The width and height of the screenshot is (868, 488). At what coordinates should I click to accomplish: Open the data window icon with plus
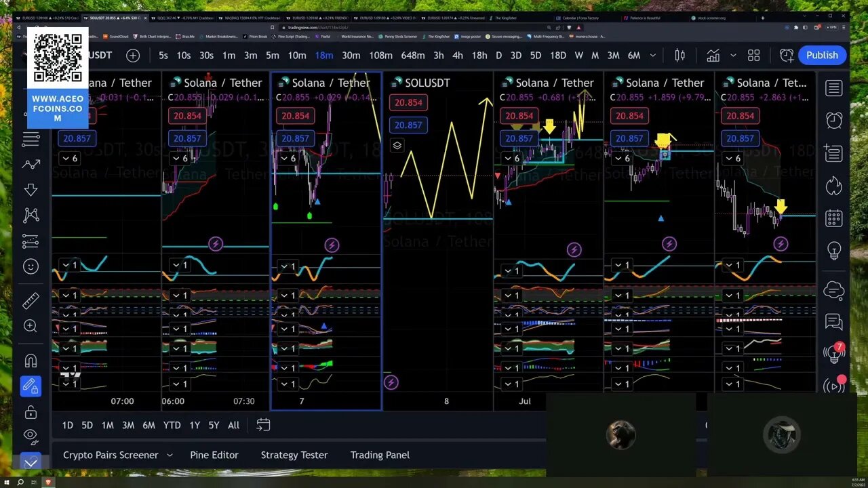pyautogui.click(x=833, y=153)
